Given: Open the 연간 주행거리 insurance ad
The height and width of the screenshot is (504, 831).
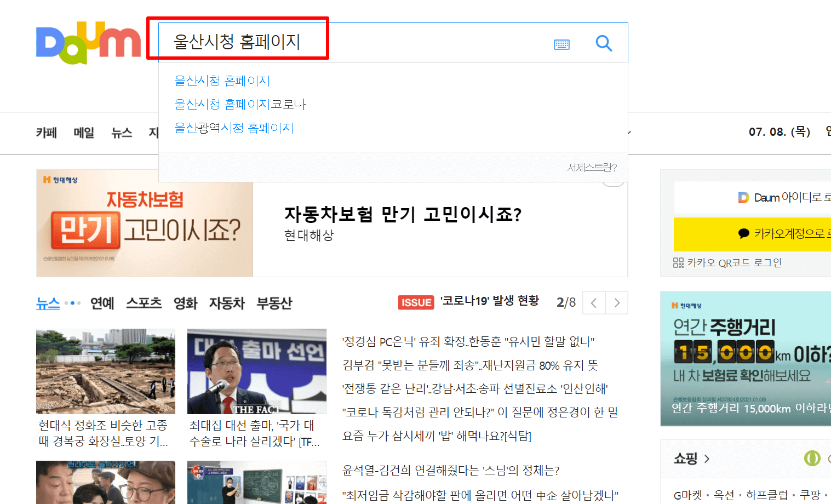Looking at the screenshot, I should click(746, 358).
